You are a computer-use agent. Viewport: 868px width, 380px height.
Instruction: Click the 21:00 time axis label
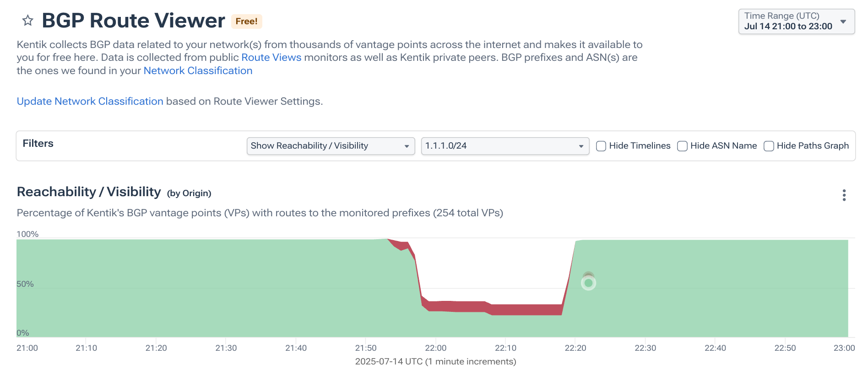(x=27, y=348)
